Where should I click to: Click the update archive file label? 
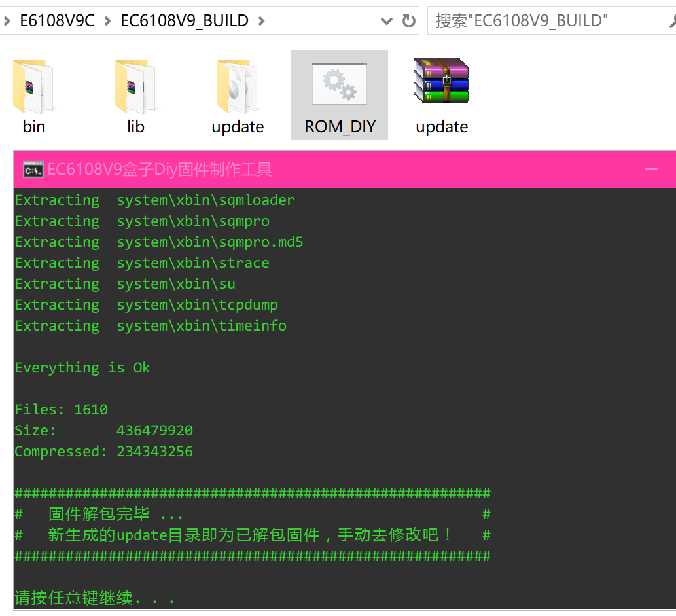441,126
